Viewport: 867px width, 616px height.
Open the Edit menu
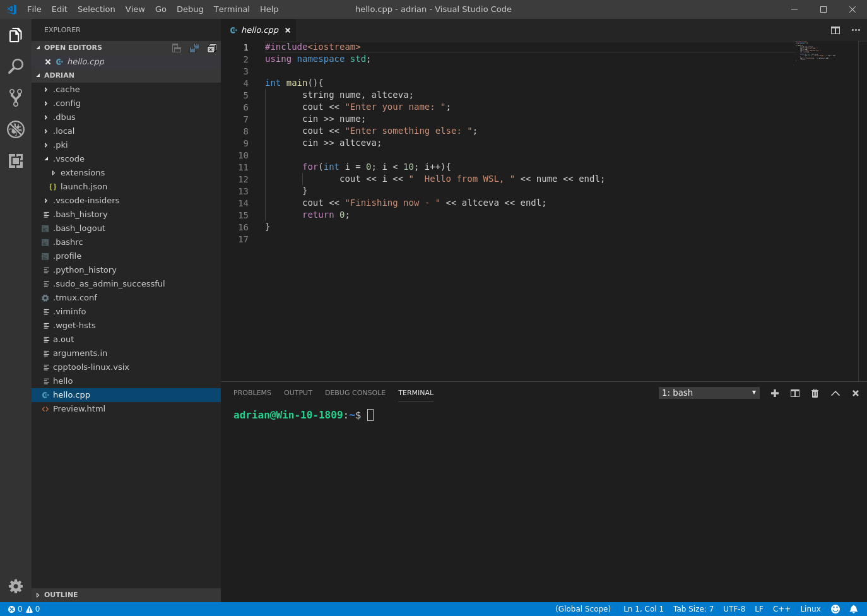click(x=59, y=9)
